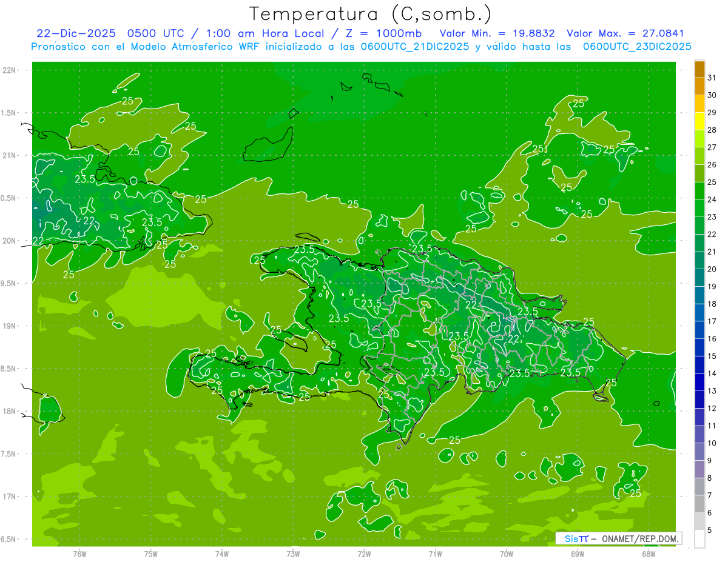Click the "11" value on the color scale
728x562 pixels.
click(x=712, y=426)
